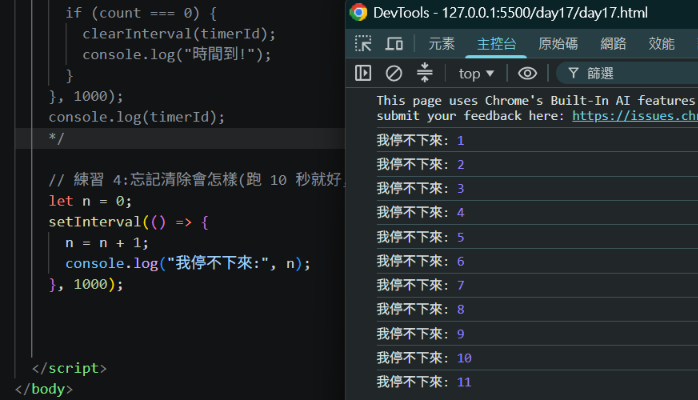The height and width of the screenshot is (400, 698).
Task: Switch to the 主控台 tab
Action: [x=496, y=44]
